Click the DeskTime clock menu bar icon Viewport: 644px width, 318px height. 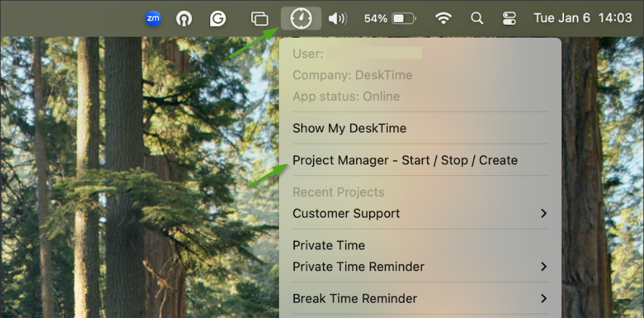(x=301, y=18)
